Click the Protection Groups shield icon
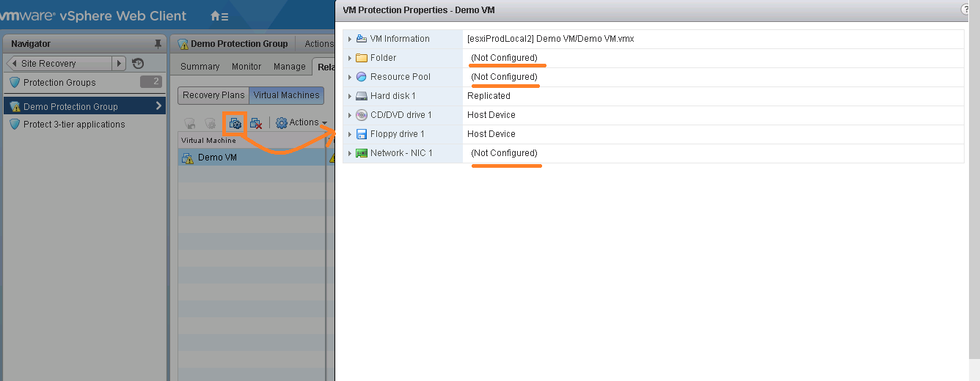Screen dimensions: 980x381 15,83
